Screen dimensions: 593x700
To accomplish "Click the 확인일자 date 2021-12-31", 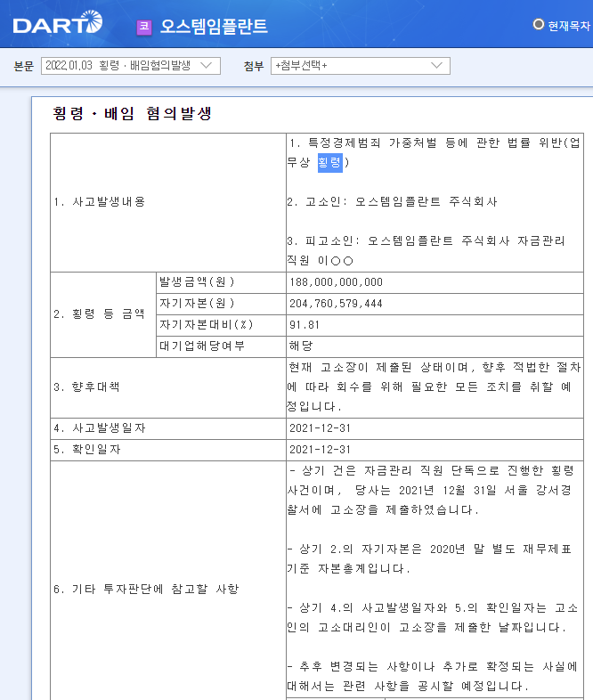I will pos(320,450).
